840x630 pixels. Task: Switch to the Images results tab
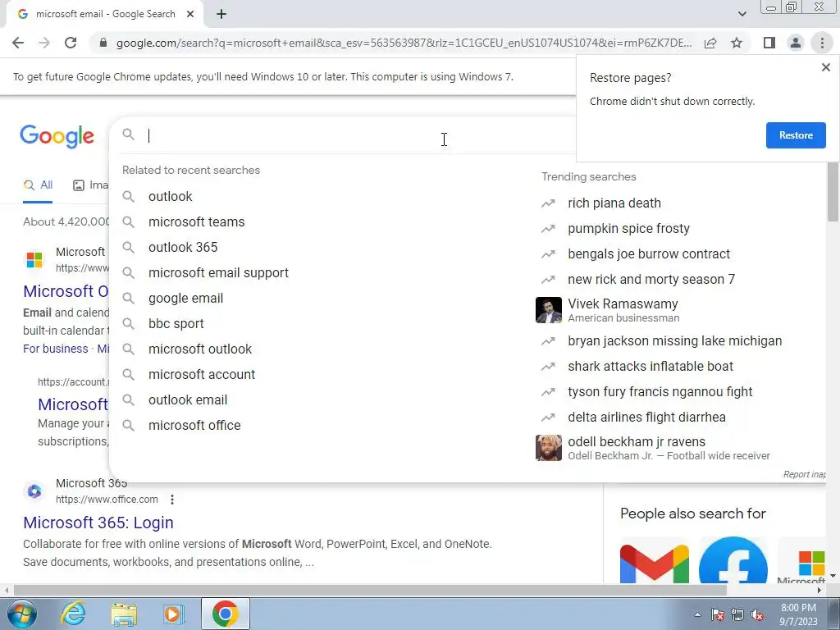click(x=90, y=185)
